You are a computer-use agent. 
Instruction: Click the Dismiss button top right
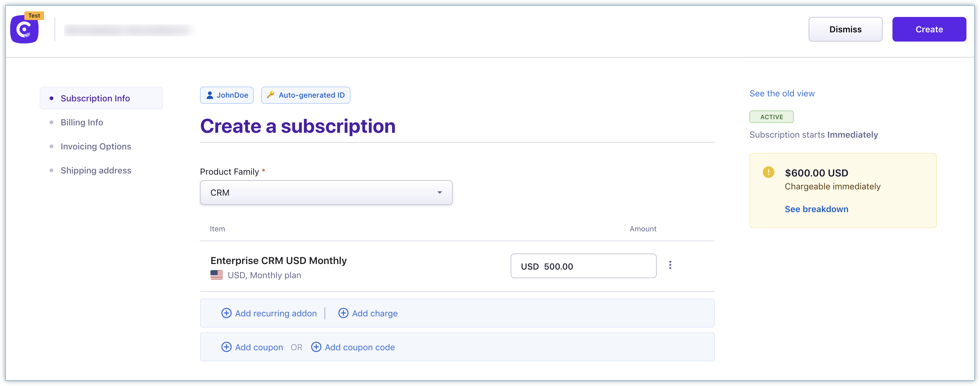click(x=845, y=29)
